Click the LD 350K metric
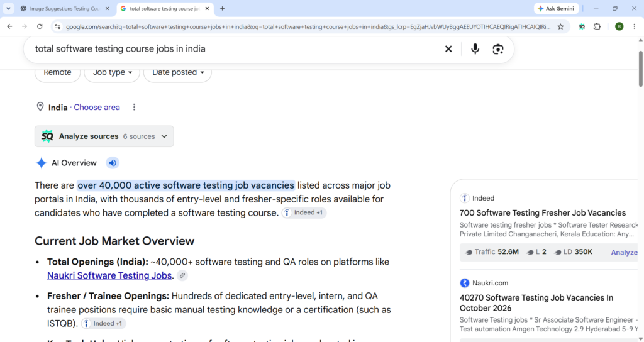 point(573,252)
